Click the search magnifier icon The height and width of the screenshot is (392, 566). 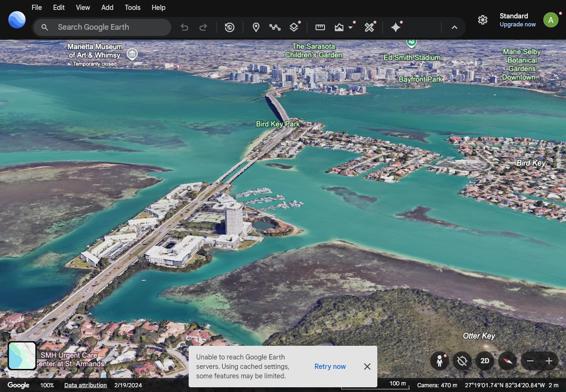click(45, 27)
